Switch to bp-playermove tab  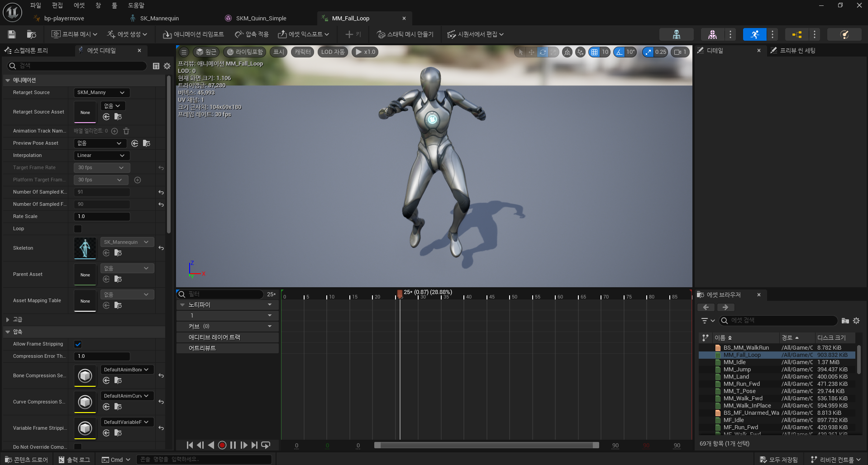[64, 19]
